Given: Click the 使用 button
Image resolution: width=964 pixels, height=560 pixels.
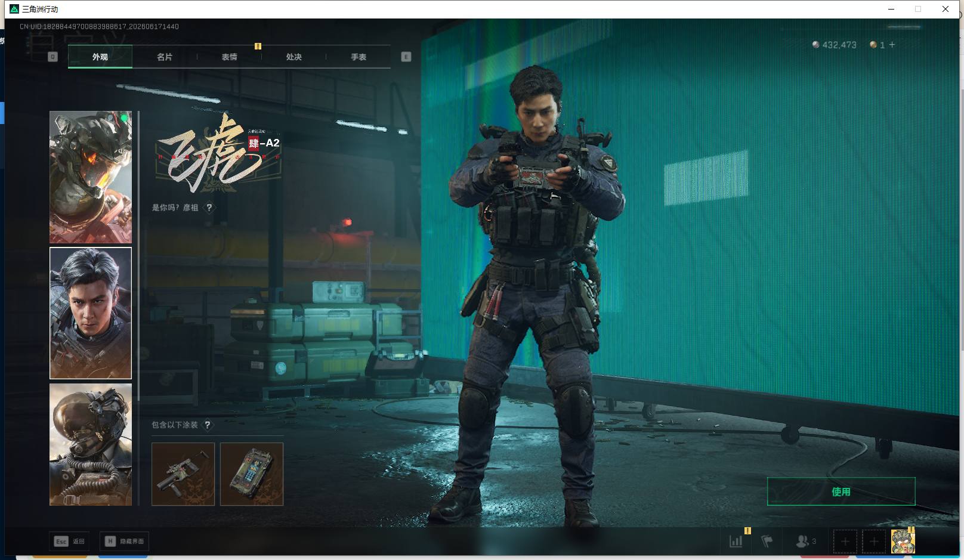Looking at the screenshot, I should tap(841, 491).
